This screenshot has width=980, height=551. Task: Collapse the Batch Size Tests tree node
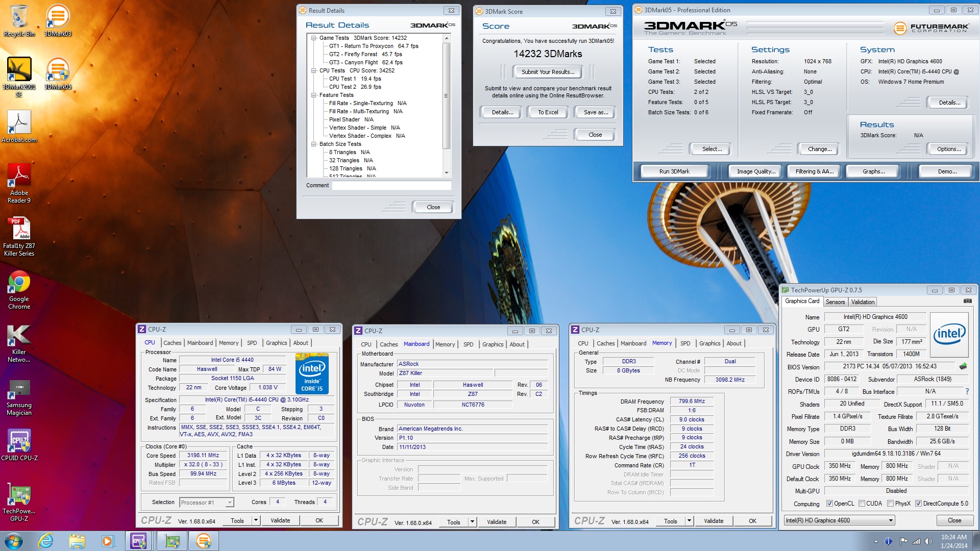pos(314,144)
